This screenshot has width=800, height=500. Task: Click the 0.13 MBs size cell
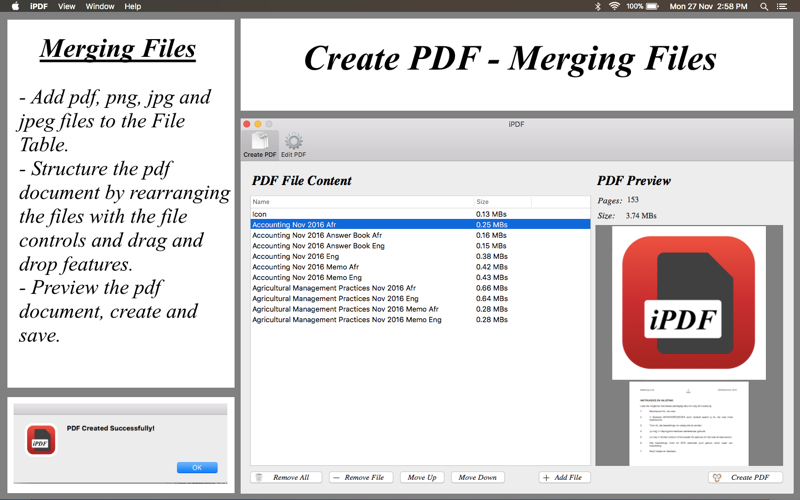491,214
